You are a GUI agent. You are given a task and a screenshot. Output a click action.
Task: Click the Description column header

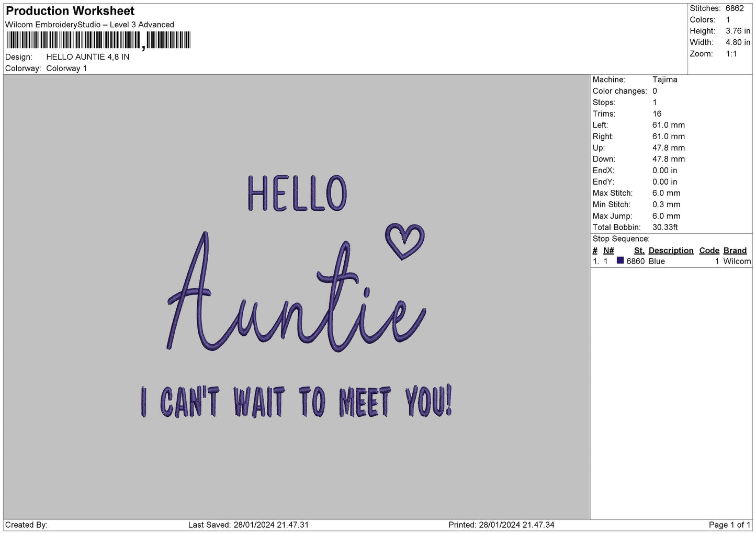click(x=671, y=251)
